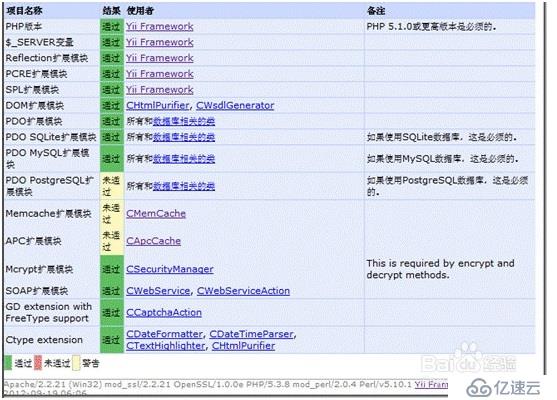Open CHtmlPurifier link in DOM扩展模块 row
The height and width of the screenshot is (400, 557).
click(x=158, y=106)
